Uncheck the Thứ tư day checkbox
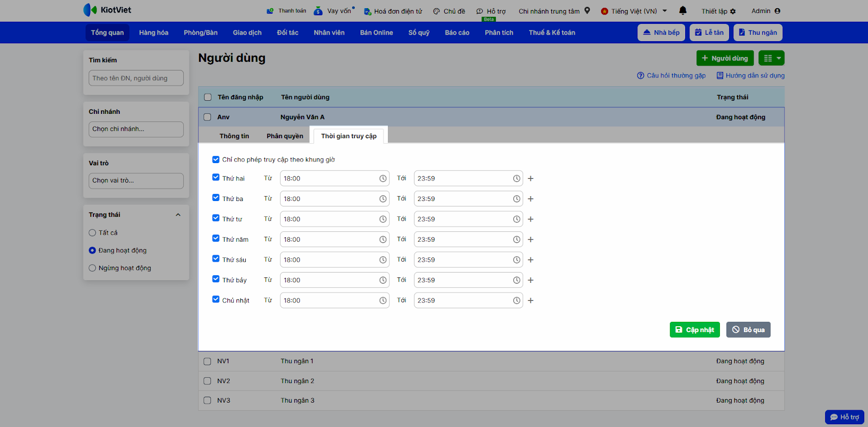This screenshot has width=868, height=427. 216,218
